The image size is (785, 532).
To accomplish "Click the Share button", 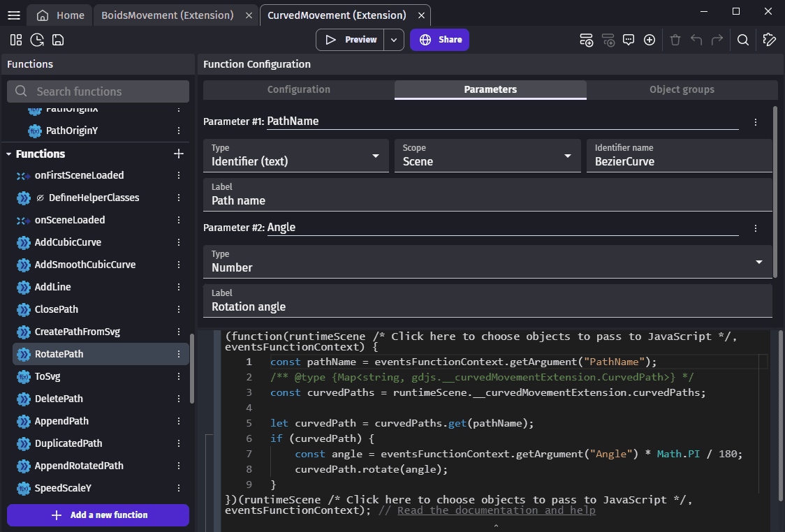I will click(439, 40).
